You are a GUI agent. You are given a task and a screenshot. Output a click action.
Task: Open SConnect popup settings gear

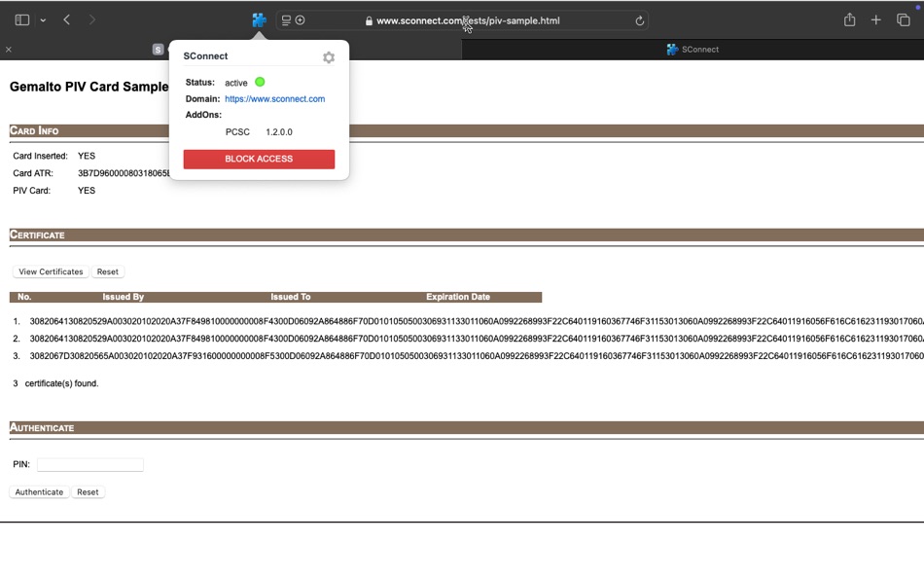(329, 57)
